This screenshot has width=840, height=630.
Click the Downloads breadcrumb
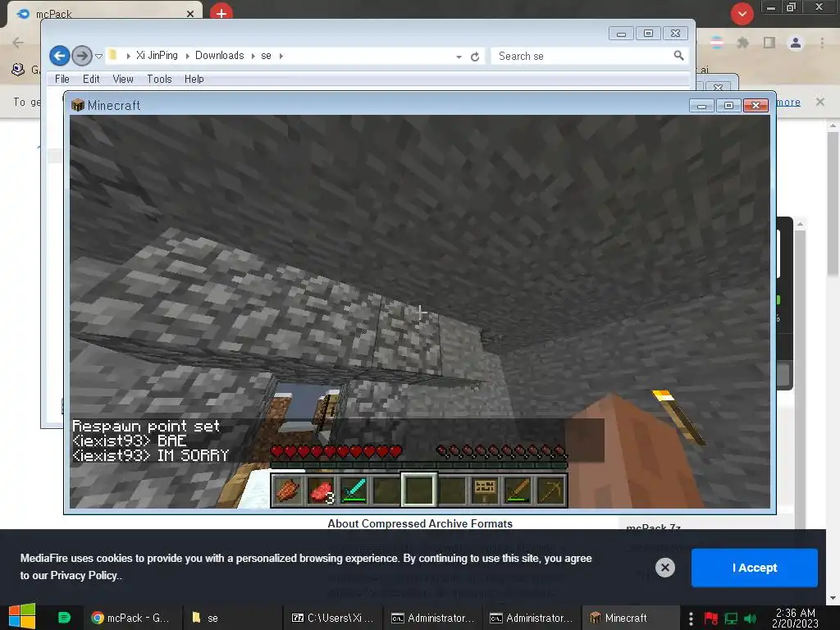click(x=219, y=56)
